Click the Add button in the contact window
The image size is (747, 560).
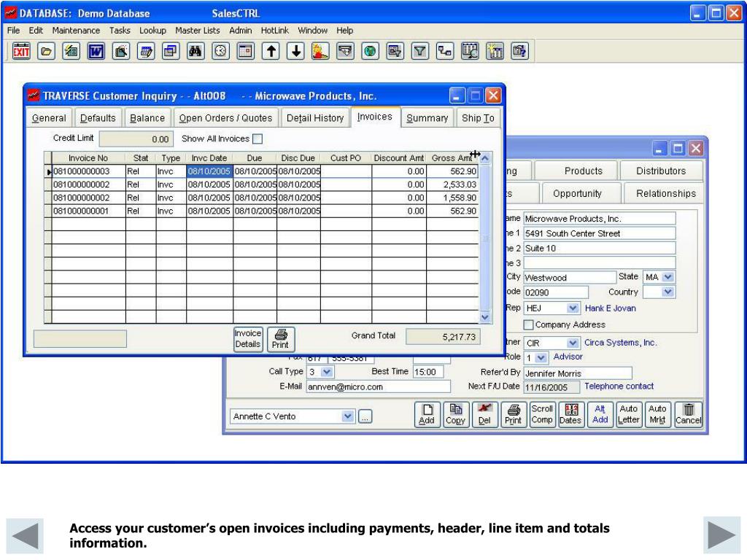point(427,414)
